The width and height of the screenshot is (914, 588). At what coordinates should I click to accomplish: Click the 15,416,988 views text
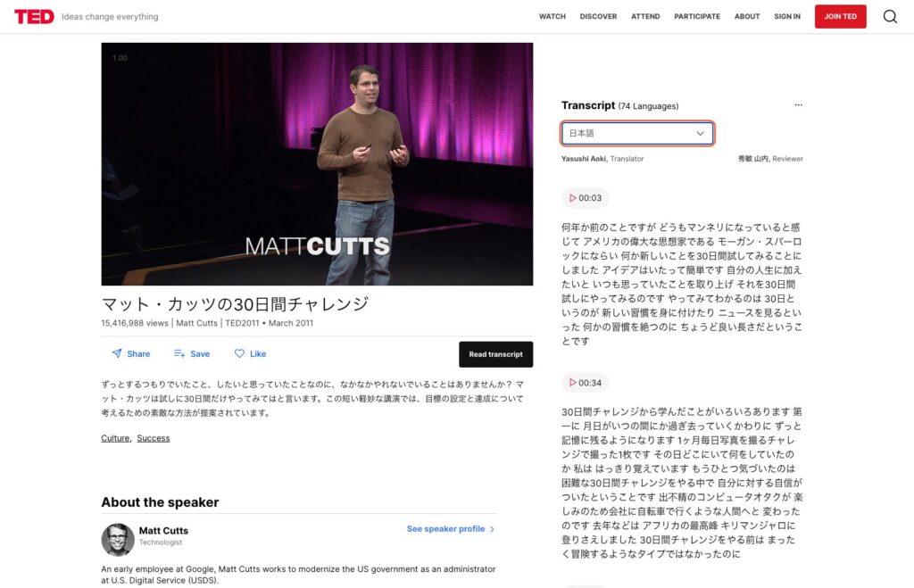coord(135,323)
